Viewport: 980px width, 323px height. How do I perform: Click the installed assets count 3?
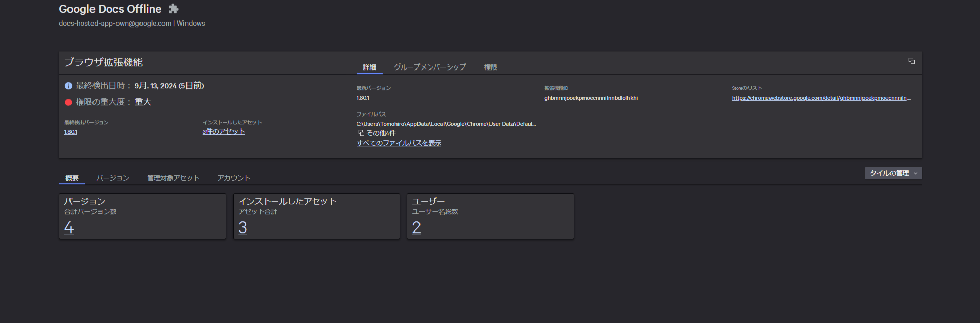[243, 227]
